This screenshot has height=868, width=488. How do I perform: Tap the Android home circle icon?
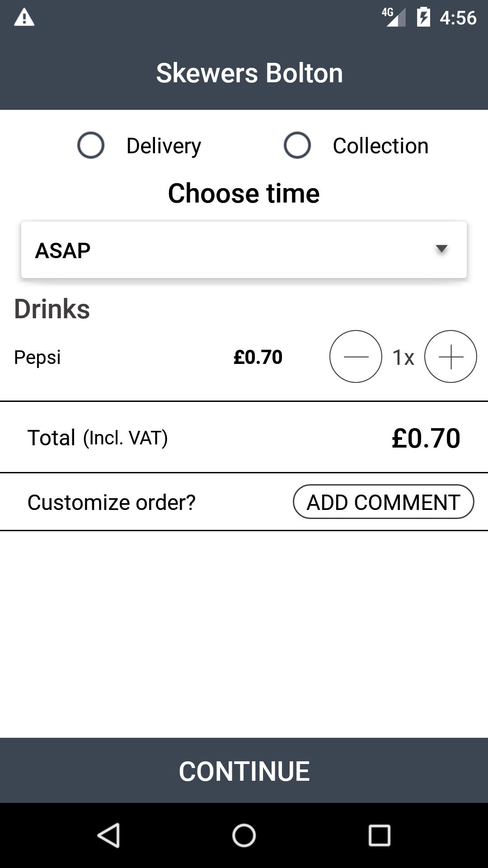click(x=244, y=835)
